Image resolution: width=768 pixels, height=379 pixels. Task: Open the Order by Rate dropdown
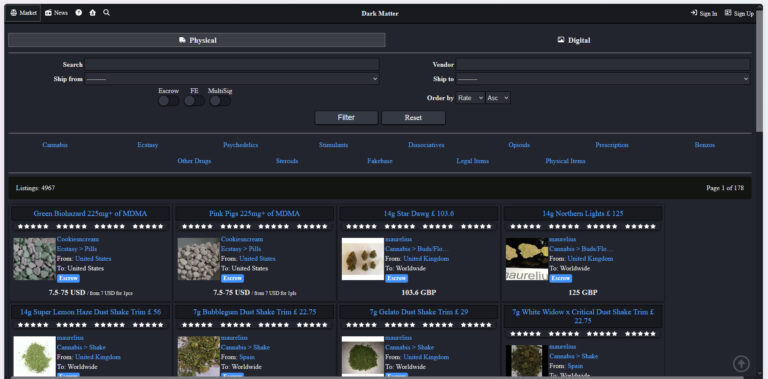(470, 98)
